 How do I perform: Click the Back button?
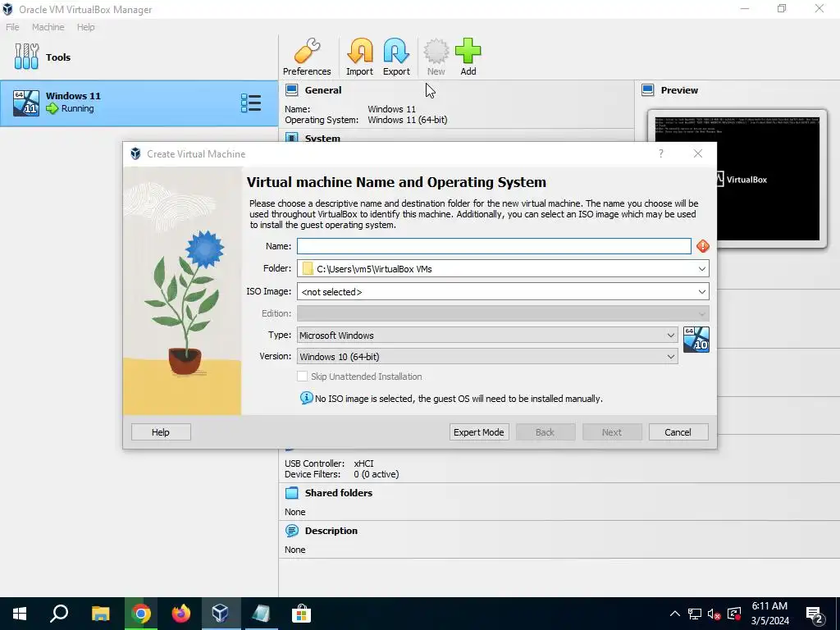[x=546, y=431]
